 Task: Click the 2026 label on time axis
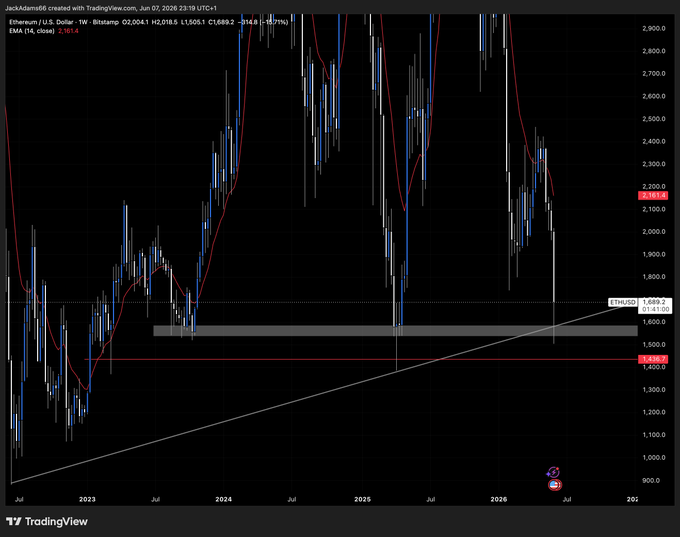point(499,499)
